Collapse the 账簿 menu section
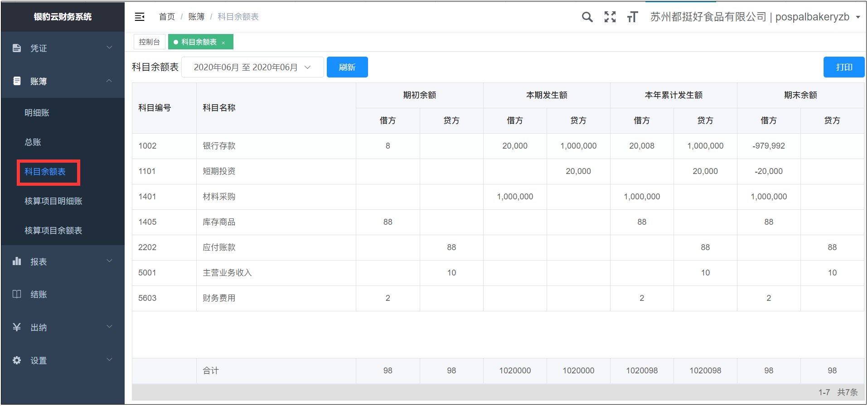 (109, 81)
